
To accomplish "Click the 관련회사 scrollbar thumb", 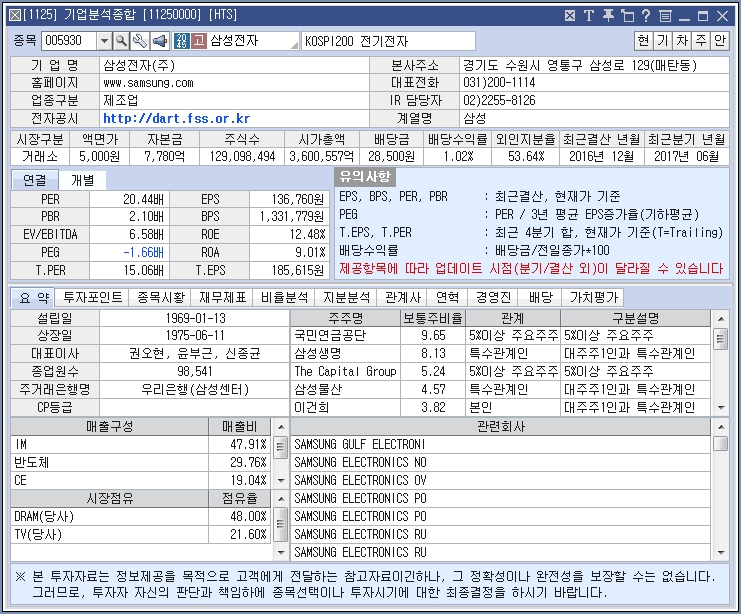I will coord(721,443).
